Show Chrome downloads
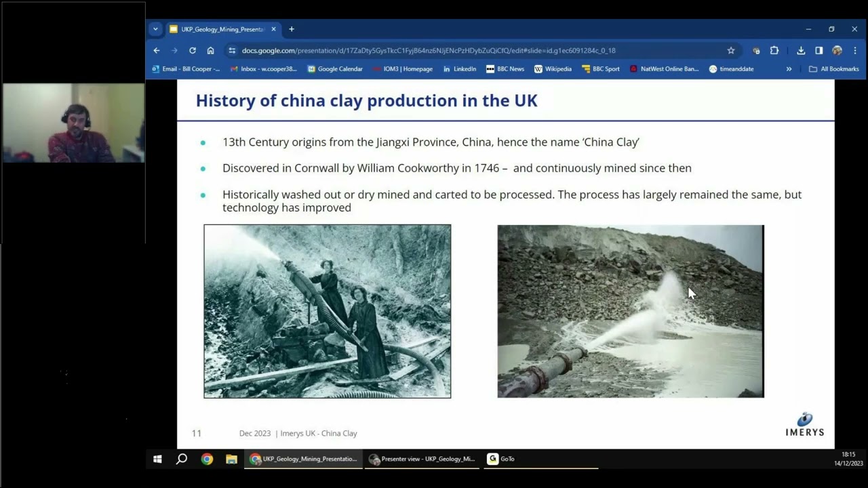This screenshot has height=488, width=868. click(801, 50)
